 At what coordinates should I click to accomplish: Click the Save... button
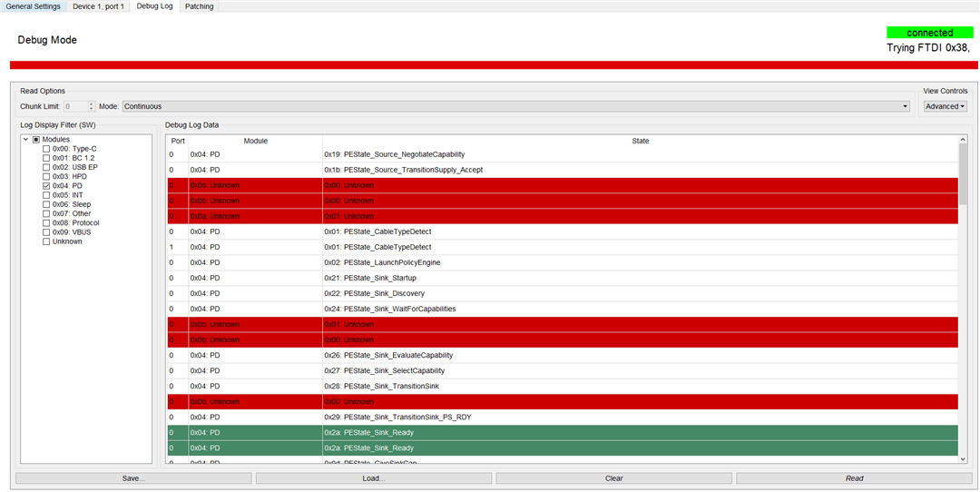pos(133,478)
